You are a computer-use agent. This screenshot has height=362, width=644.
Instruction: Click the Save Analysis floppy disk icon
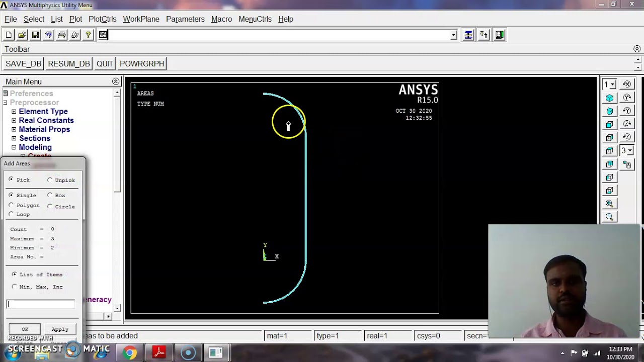(35, 35)
